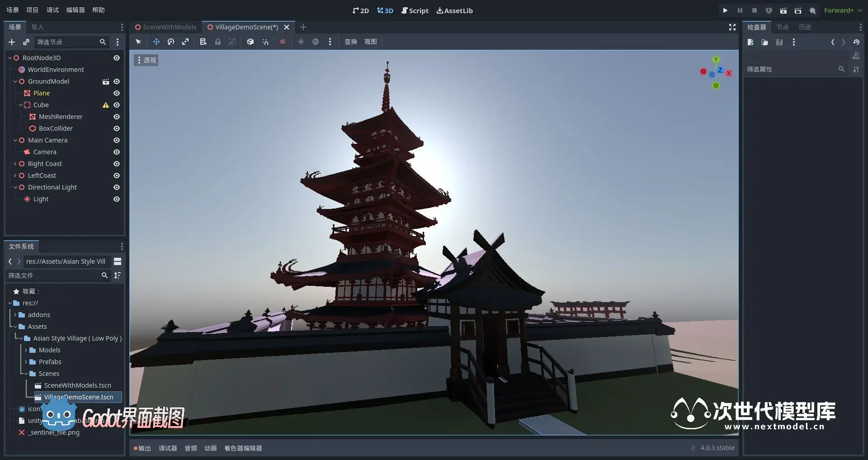
Task: Toggle visibility of the Light node
Action: [117, 199]
